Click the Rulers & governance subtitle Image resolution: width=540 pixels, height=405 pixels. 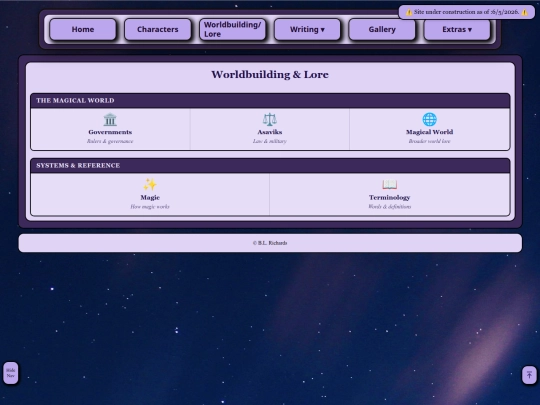click(x=110, y=141)
